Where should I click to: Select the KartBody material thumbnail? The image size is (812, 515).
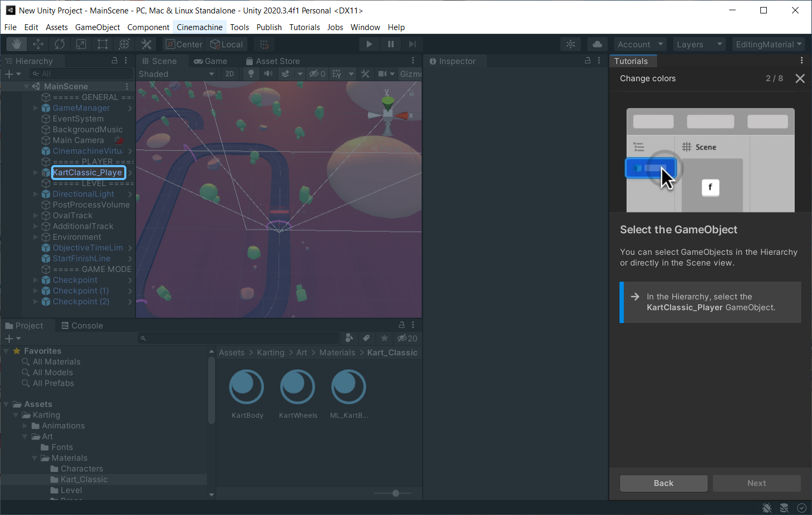pos(246,386)
